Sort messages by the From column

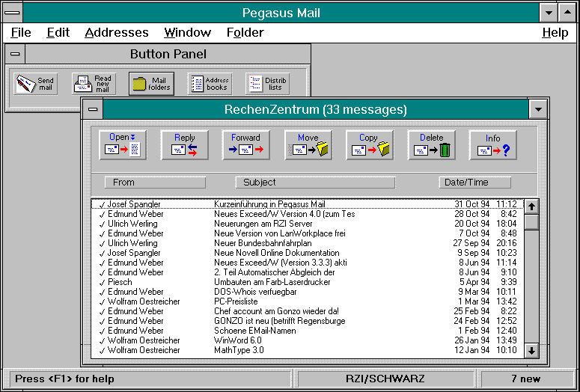coord(149,183)
